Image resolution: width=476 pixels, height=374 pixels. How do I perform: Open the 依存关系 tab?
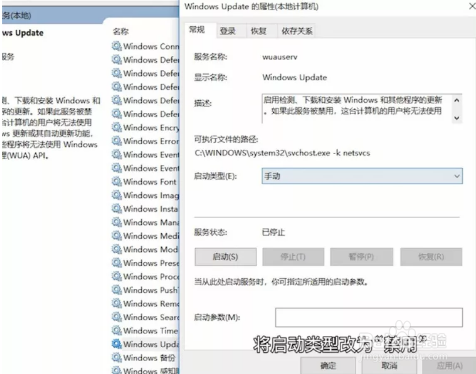point(297,31)
